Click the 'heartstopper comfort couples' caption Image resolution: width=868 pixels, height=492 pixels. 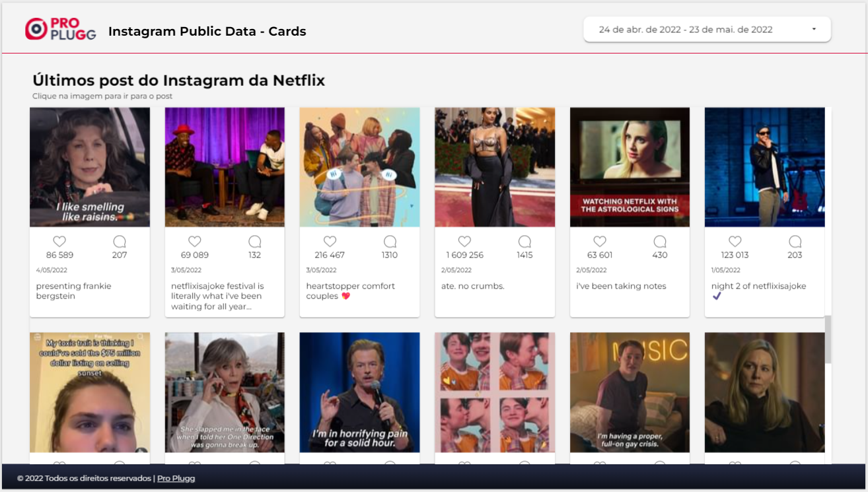[x=351, y=291]
